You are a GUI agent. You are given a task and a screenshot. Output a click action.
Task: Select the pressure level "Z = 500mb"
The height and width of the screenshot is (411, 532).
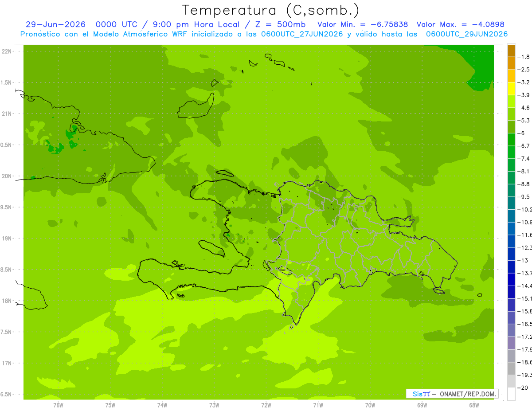(x=280, y=24)
